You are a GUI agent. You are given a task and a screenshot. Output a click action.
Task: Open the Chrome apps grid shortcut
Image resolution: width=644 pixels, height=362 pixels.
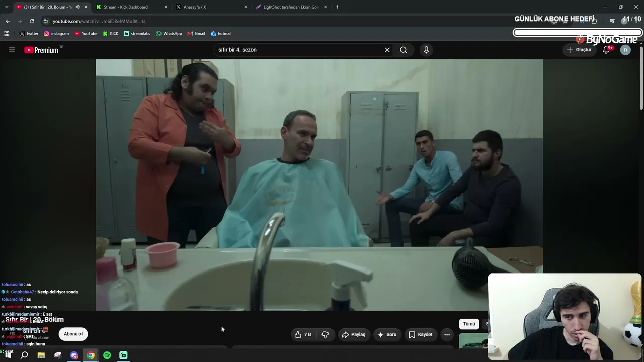(7, 34)
